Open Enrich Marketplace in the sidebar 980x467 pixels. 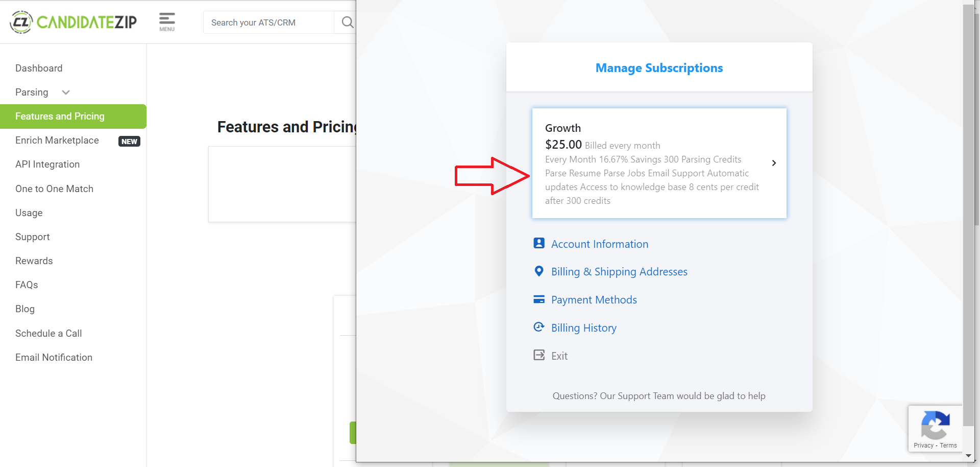pyautogui.click(x=57, y=140)
